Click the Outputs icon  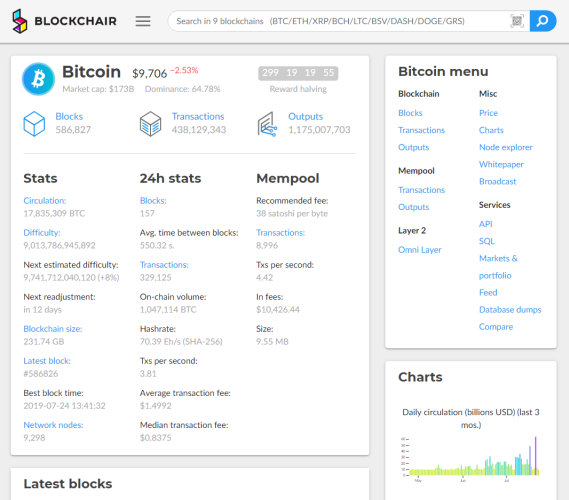[267, 124]
